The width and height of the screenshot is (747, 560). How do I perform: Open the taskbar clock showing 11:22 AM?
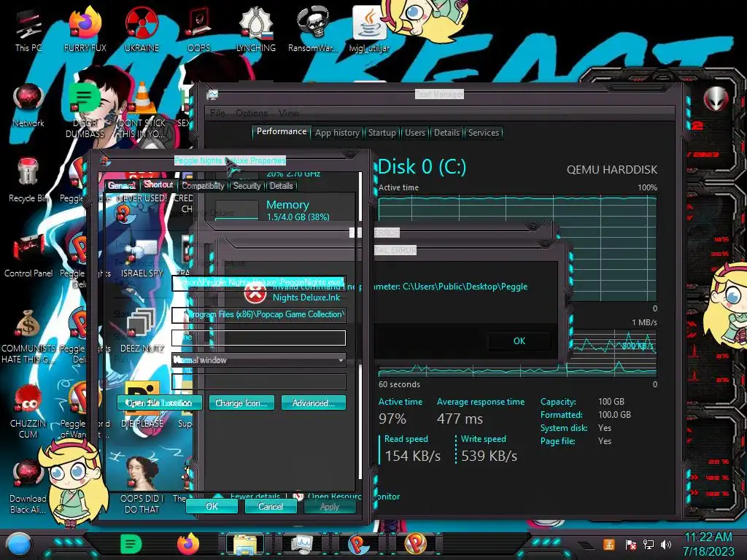click(708, 544)
